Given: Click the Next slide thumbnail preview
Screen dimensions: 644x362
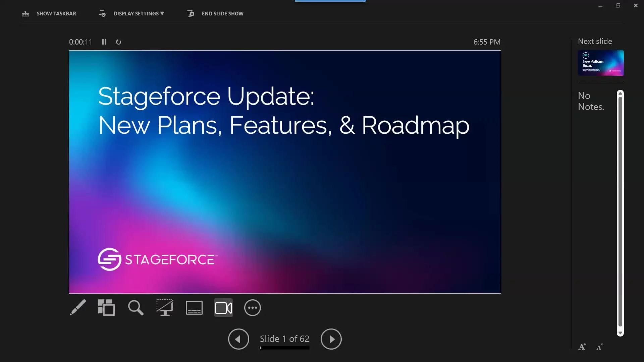Looking at the screenshot, I should (x=601, y=63).
